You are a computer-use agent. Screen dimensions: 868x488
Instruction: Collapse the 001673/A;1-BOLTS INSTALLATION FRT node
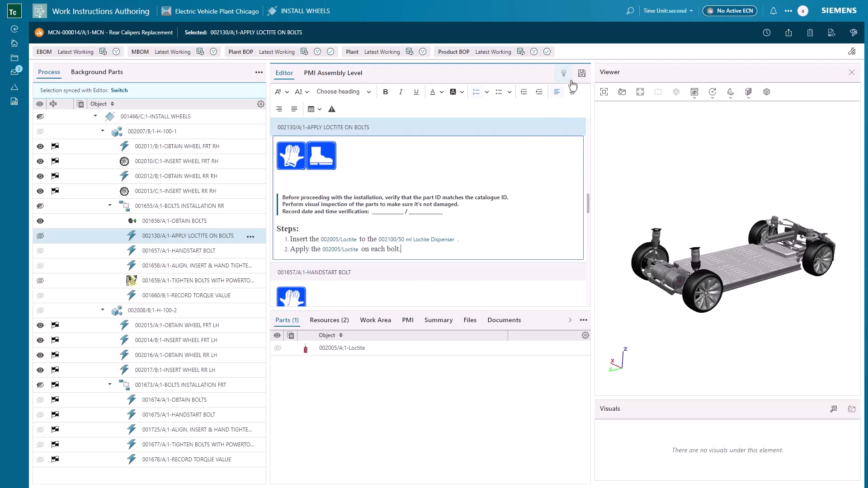point(110,385)
